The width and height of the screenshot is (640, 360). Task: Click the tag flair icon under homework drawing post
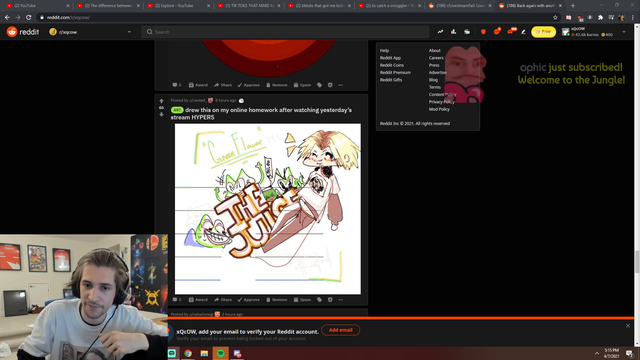click(320, 300)
